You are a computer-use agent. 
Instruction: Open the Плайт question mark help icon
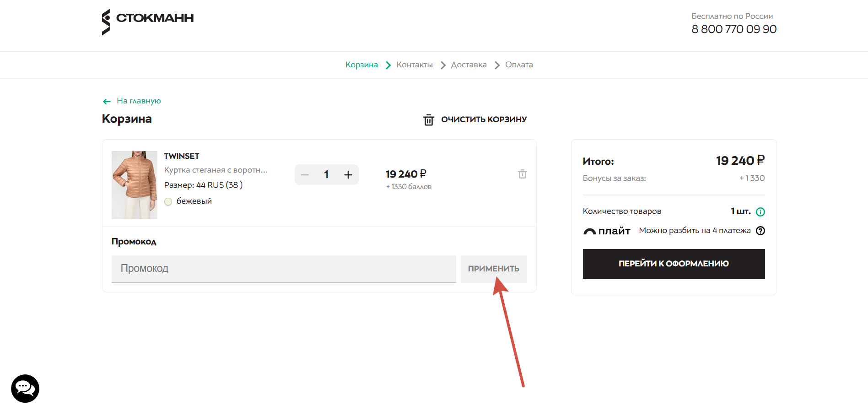click(x=760, y=231)
